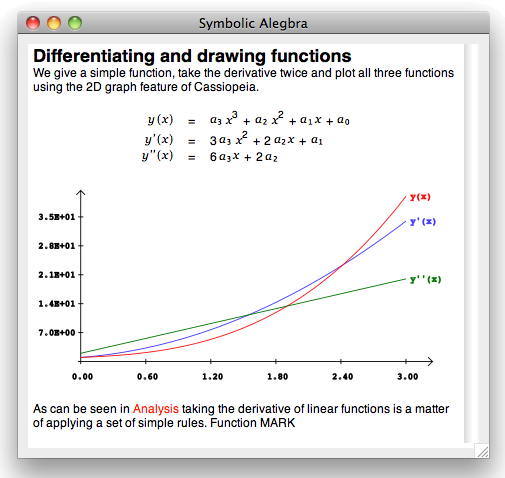The image size is (505, 478).
Task: Click the red y(x) graph label
Action: pyautogui.click(x=420, y=197)
